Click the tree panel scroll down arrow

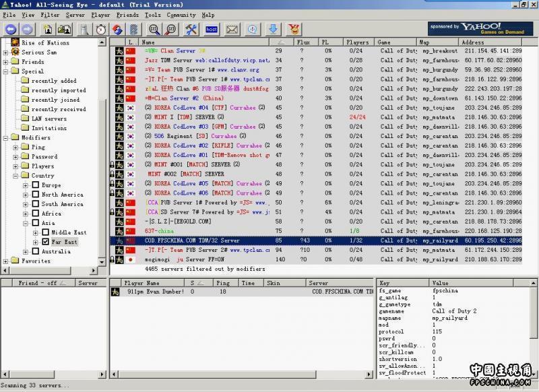click(x=102, y=261)
